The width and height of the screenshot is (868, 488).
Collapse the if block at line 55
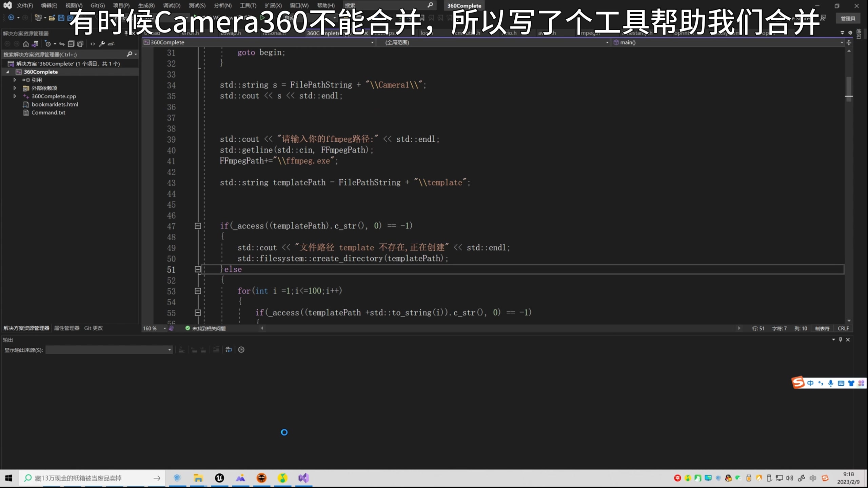pos(198,313)
